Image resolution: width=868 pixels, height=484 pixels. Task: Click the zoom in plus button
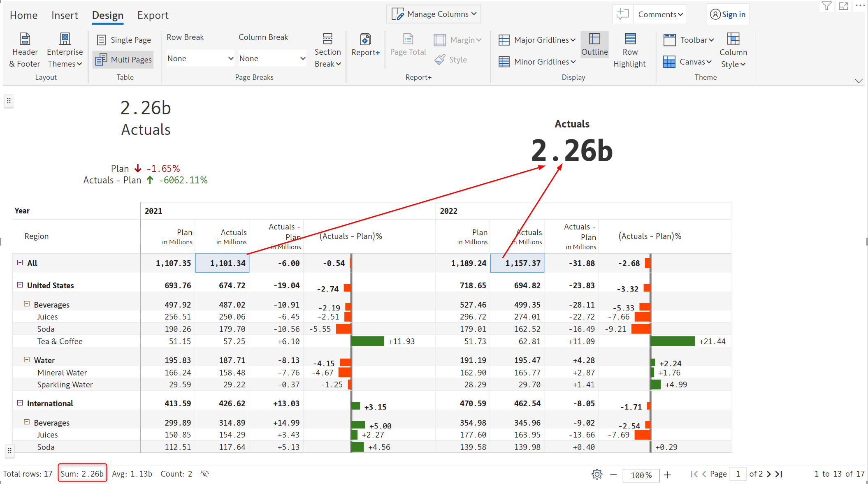667,475
